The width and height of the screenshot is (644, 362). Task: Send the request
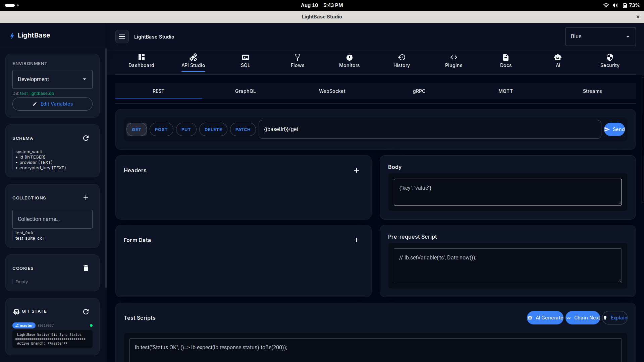pos(614,129)
